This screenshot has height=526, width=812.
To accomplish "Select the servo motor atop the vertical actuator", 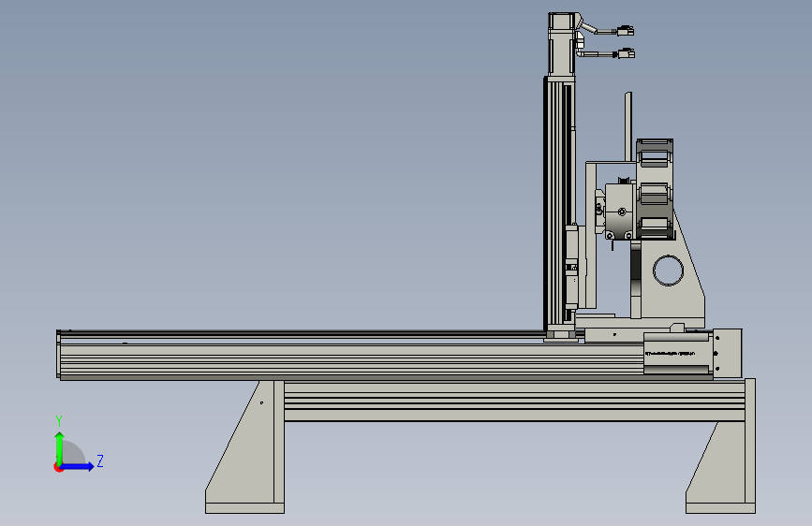I will tap(562, 45).
